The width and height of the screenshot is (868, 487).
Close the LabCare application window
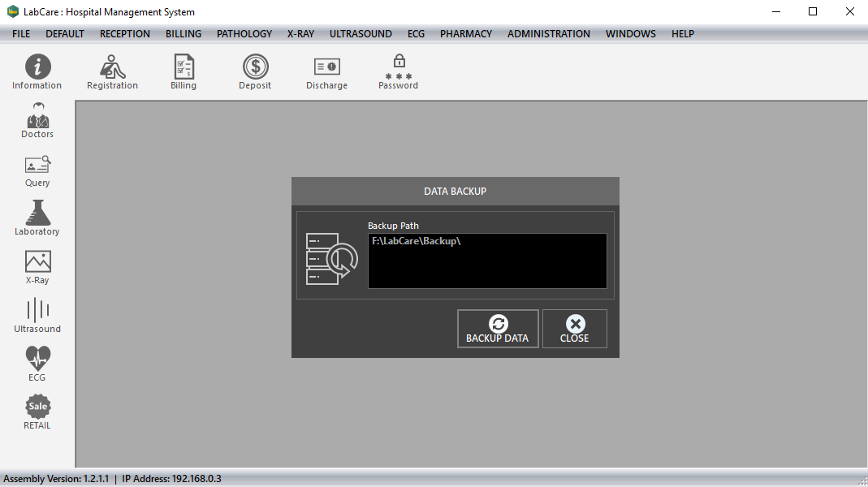click(850, 11)
